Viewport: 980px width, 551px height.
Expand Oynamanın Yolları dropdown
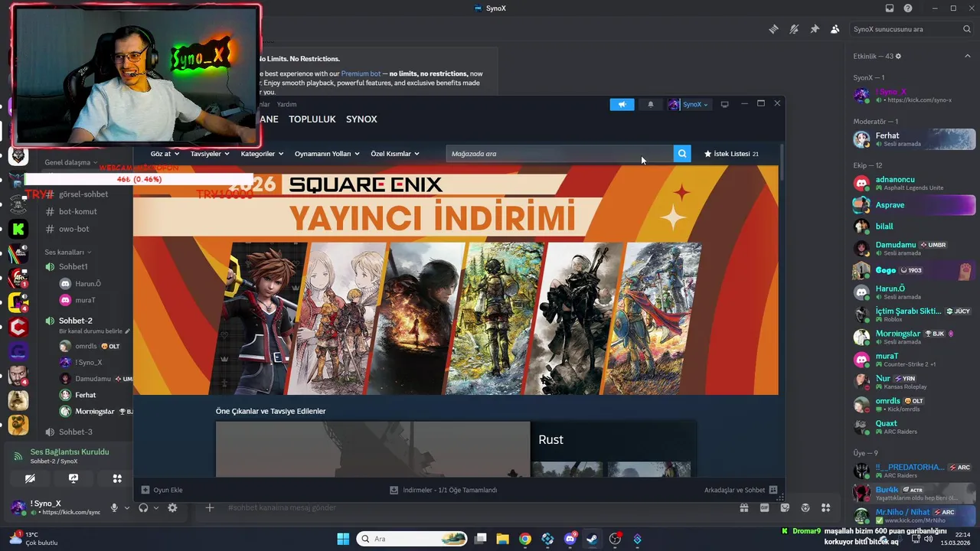point(327,154)
